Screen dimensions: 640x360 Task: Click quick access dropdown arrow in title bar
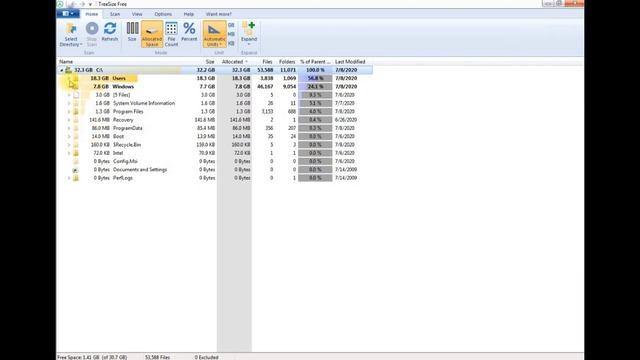90,4
